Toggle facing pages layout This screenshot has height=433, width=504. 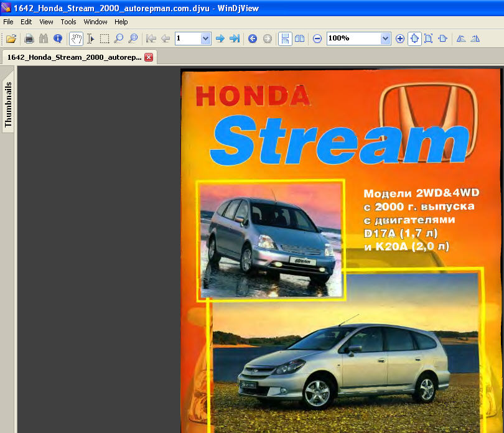(x=299, y=39)
